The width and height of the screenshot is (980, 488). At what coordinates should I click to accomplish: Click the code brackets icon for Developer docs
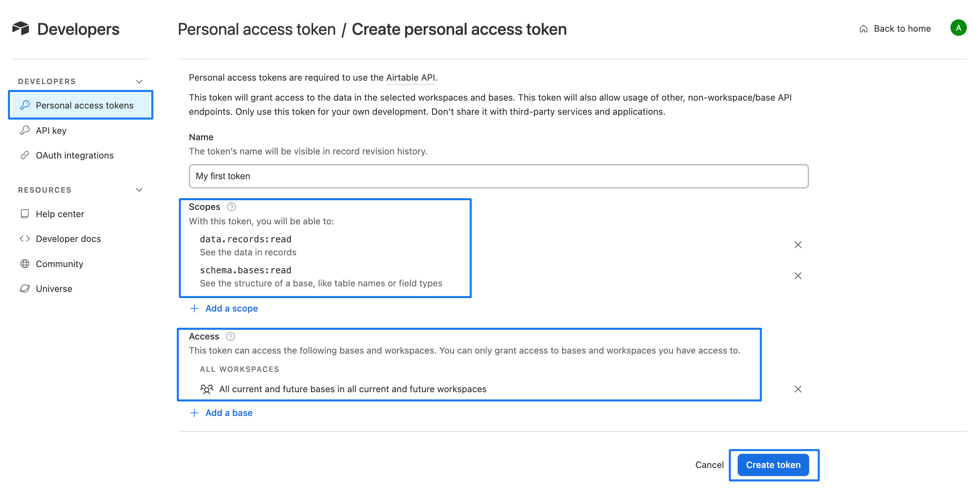pos(24,238)
